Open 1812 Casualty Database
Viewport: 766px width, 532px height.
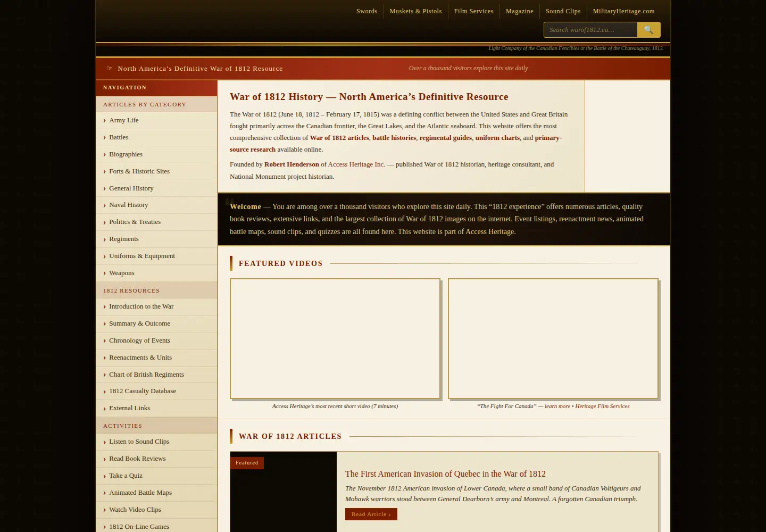156,391
